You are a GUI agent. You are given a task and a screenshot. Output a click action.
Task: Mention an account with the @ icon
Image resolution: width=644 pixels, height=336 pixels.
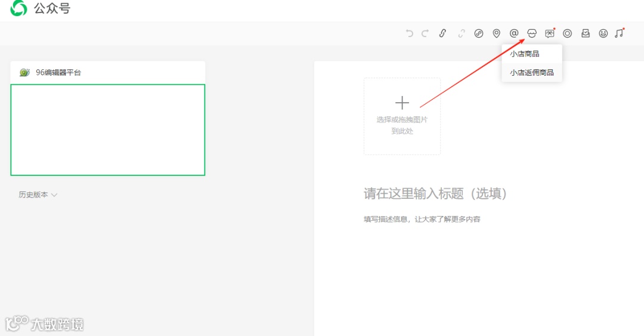tap(514, 33)
